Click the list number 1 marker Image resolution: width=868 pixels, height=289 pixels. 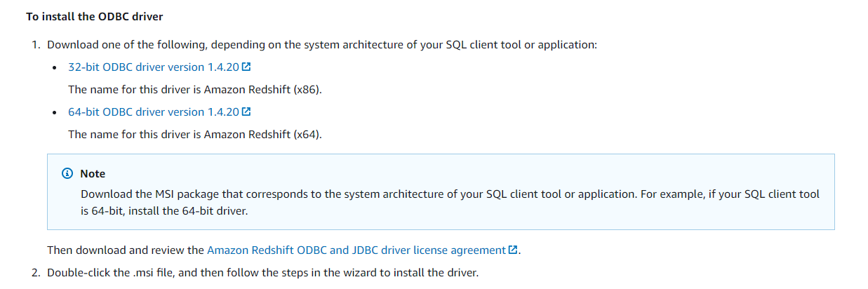pyautogui.click(x=35, y=45)
